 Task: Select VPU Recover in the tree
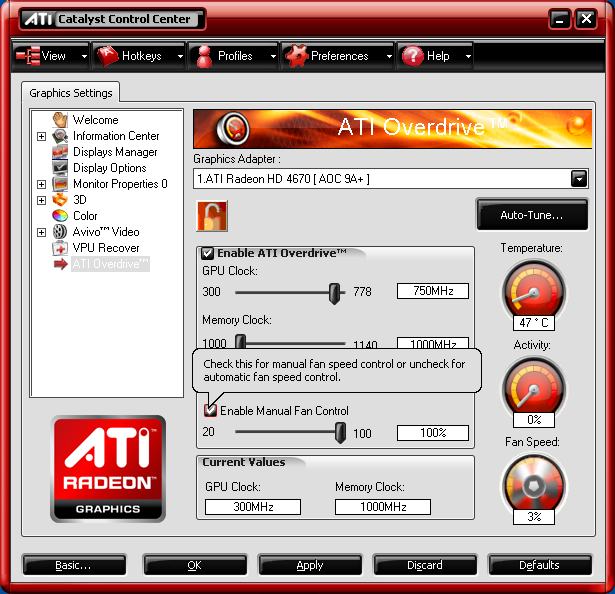(x=106, y=248)
